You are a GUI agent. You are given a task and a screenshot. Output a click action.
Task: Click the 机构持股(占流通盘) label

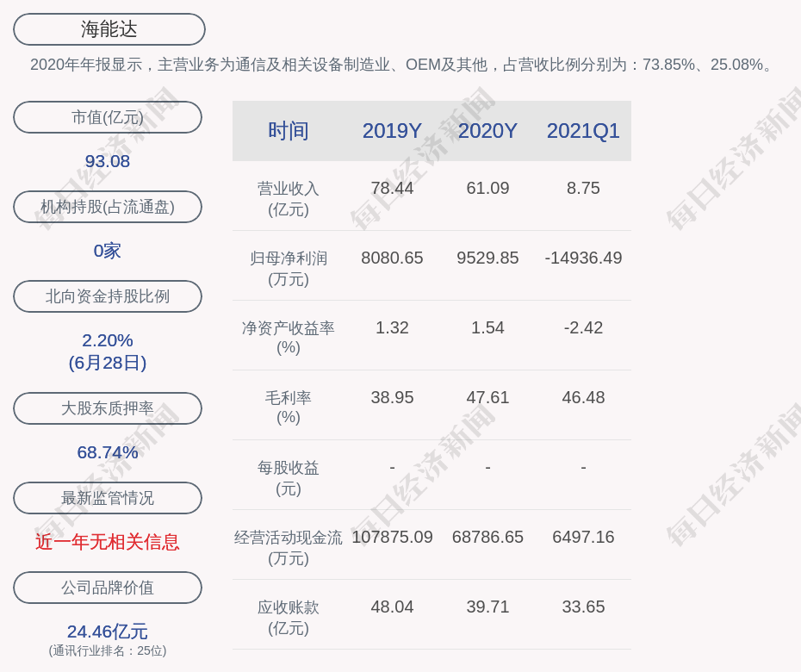coord(108,207)
